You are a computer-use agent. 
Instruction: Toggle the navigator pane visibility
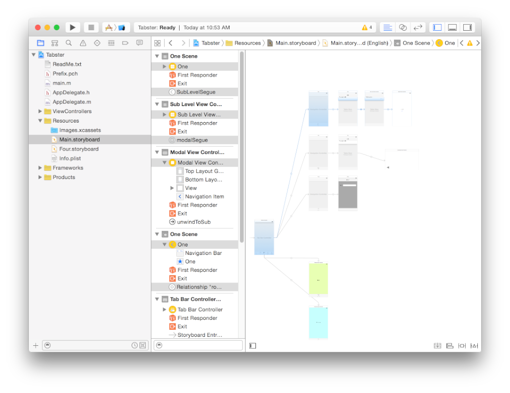click(437, 27)
